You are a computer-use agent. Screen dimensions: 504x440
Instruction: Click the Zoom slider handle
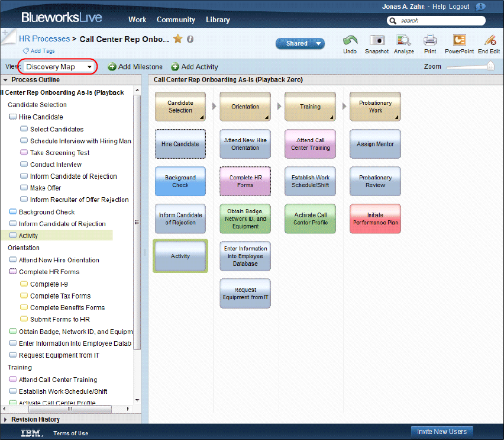(x=490, y=66)
